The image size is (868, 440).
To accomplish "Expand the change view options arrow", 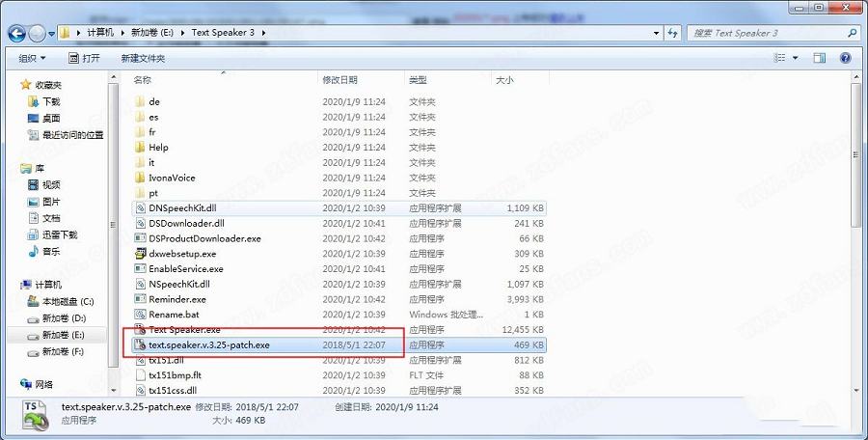I will point(797,58).
